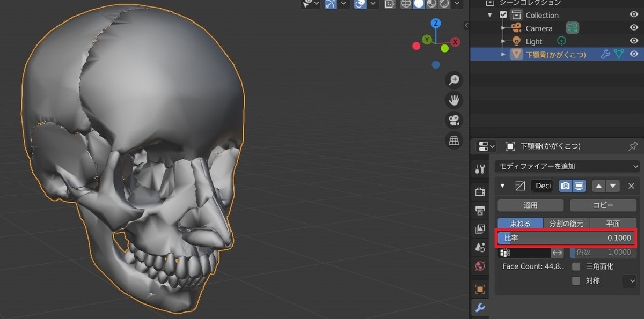Open モディファイアーを追加 dropdown
This screenshot has height=319, width=644.
pyautogui.click(x=567, y=167)
